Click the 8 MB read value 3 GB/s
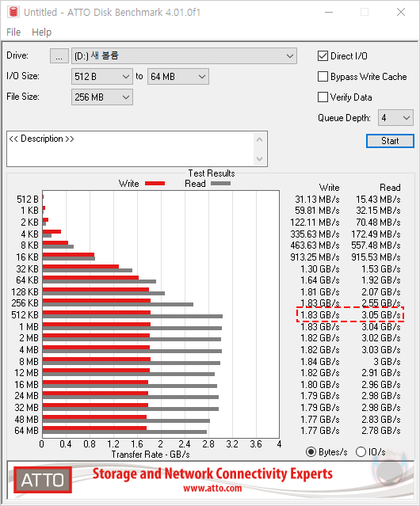The image size is (420, 506). 387,361
